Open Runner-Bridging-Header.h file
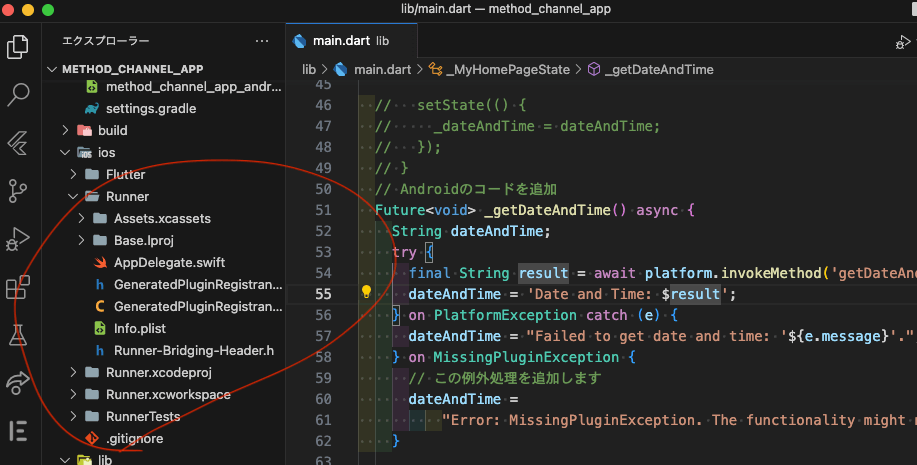Viewport: 917px width, 465px height. click(194, 351)
